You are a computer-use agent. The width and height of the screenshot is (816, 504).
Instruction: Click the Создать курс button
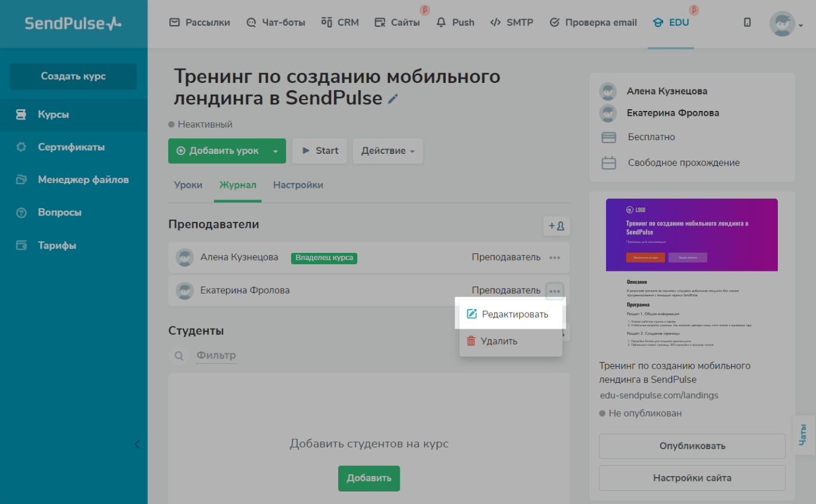(x=73, y=76)
